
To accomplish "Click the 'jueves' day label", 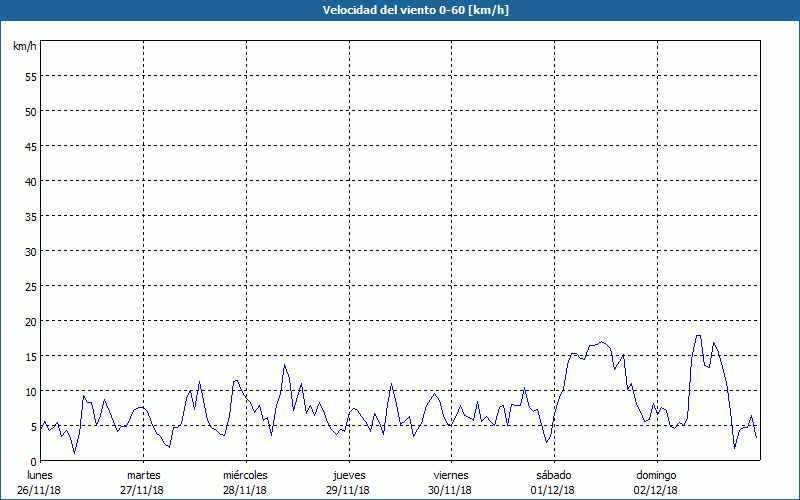I will [349, 475].
